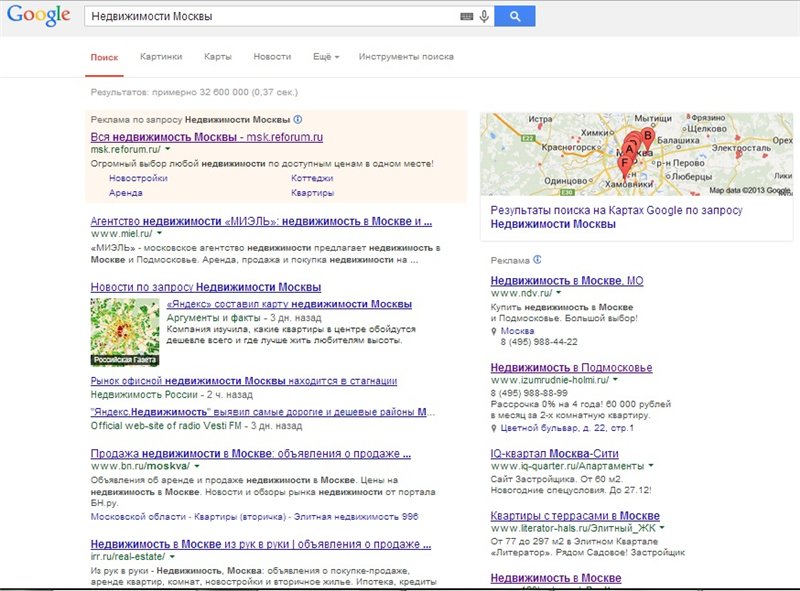This screenshot has height=591, width=800.
Task: Select the 'Поиск' tab
Action: coord(105,57)
